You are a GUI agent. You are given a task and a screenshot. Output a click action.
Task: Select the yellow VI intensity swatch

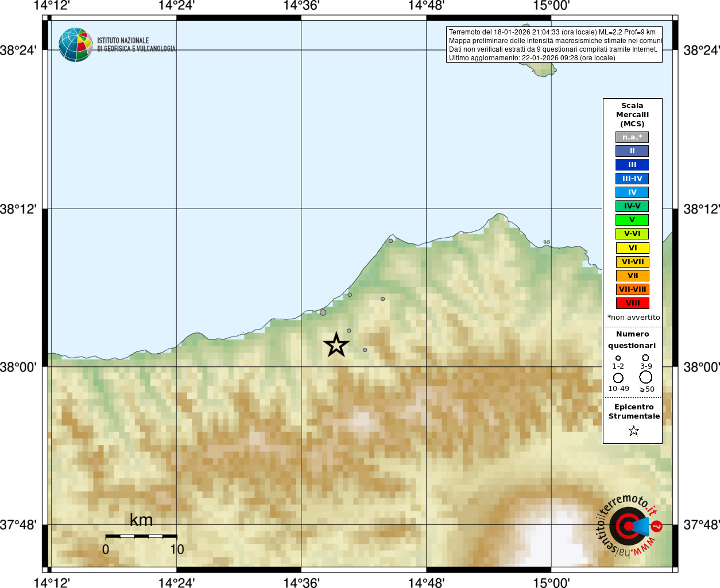(632, 248)
